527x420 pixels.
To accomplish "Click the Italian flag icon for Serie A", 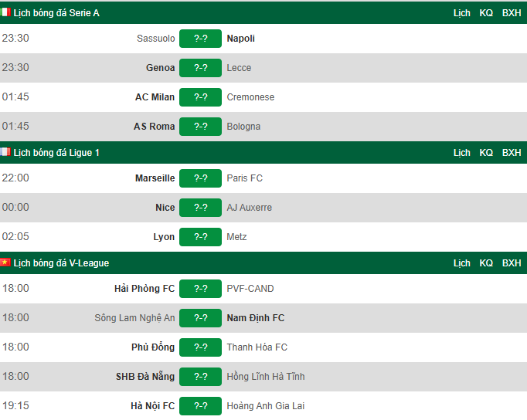I will point(5,12).
